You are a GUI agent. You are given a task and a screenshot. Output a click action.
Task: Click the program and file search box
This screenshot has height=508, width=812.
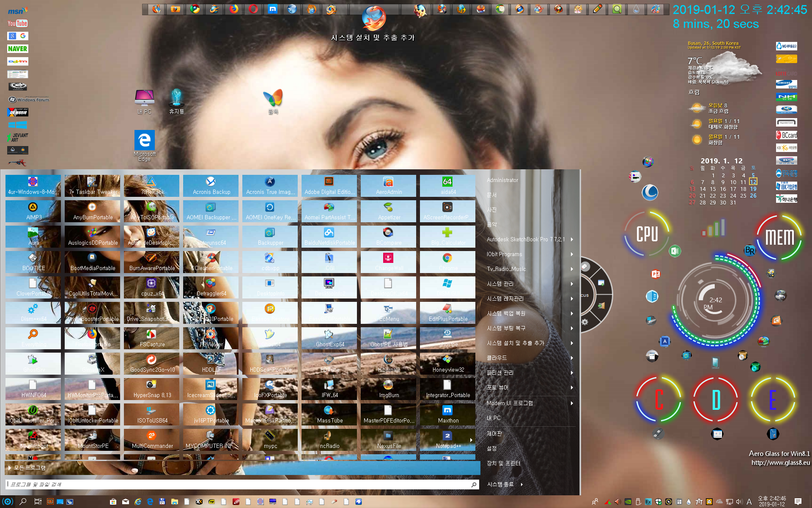[x=242, y=484]
